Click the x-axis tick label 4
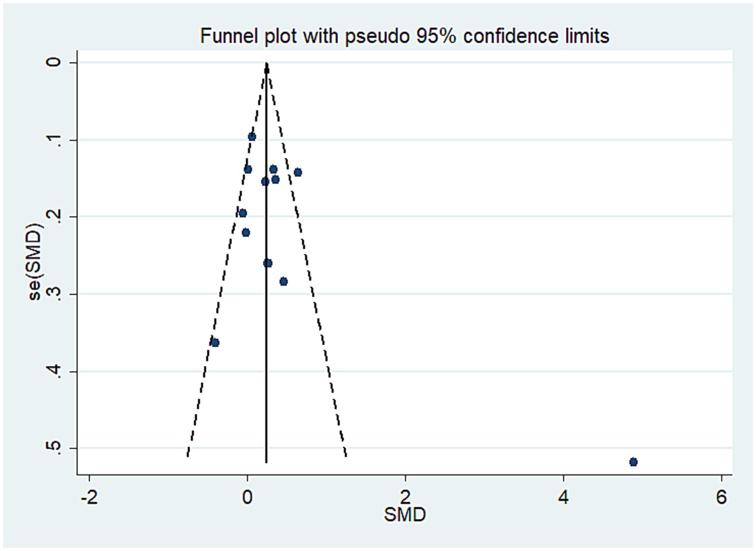 [x=563, y=498]
